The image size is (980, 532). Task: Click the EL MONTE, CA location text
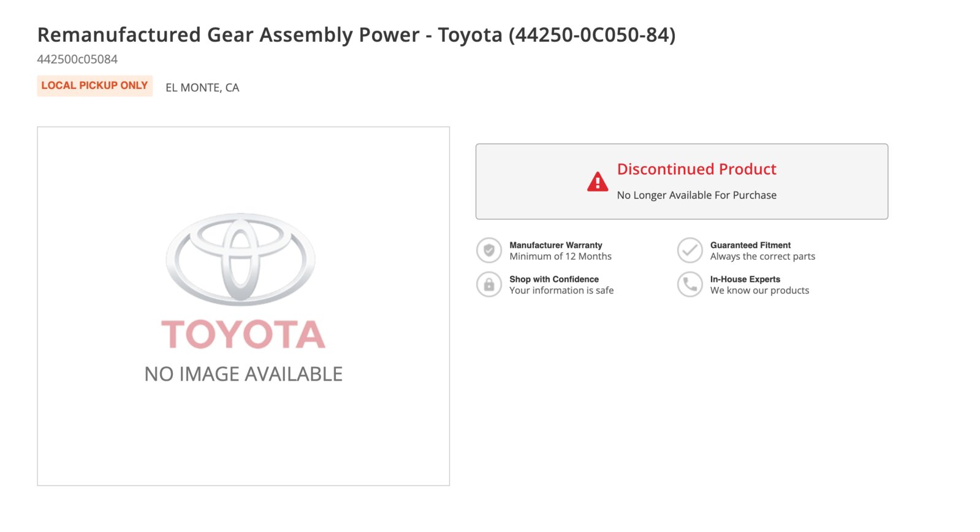(202, 88)
